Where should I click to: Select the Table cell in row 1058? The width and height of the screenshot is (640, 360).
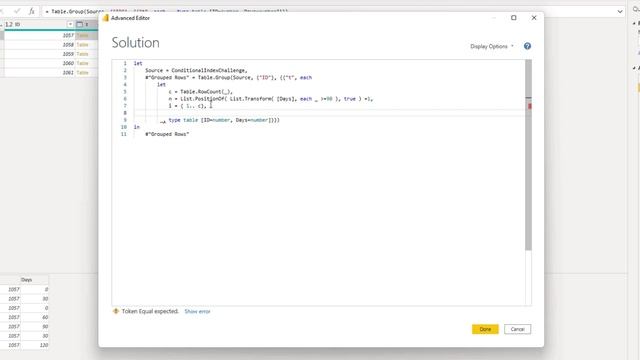[87, 44]
